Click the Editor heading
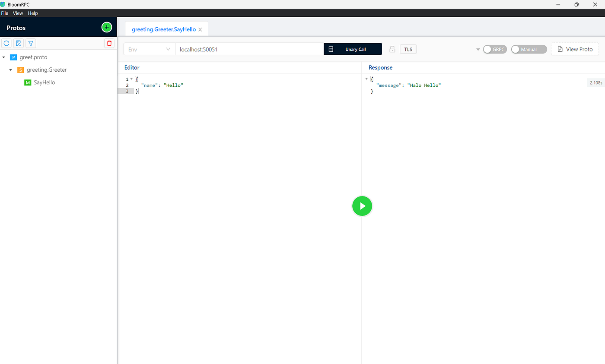 [x=132, y=67]
